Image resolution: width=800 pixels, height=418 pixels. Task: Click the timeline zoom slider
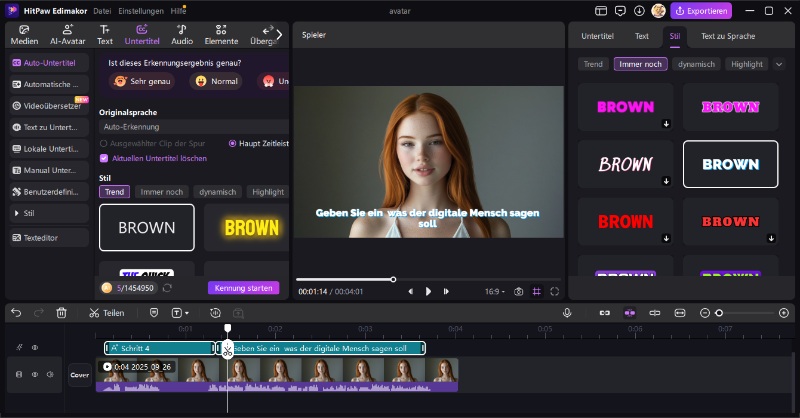tap(719, 313)
